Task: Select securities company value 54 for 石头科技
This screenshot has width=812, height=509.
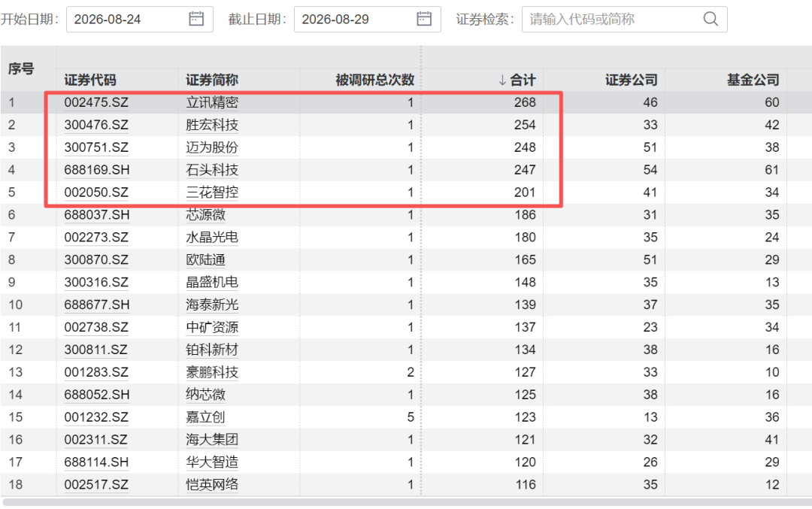Action: tap(650, 170)
